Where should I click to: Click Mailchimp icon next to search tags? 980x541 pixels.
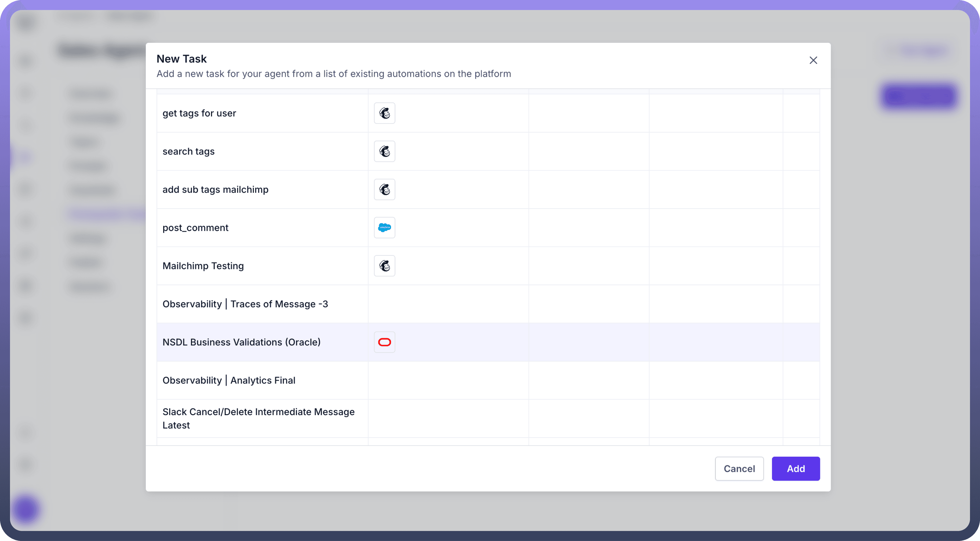click(x=384, y=151)
